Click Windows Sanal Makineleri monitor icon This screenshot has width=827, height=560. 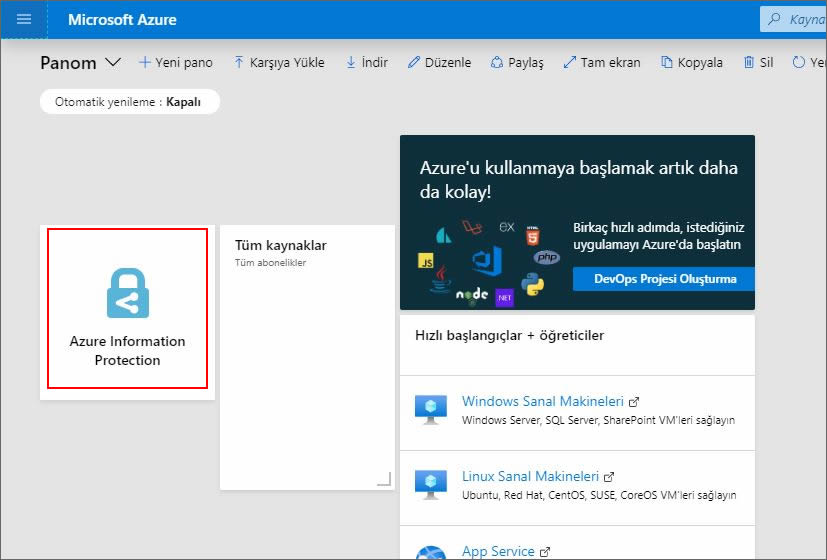pos(431,410)
